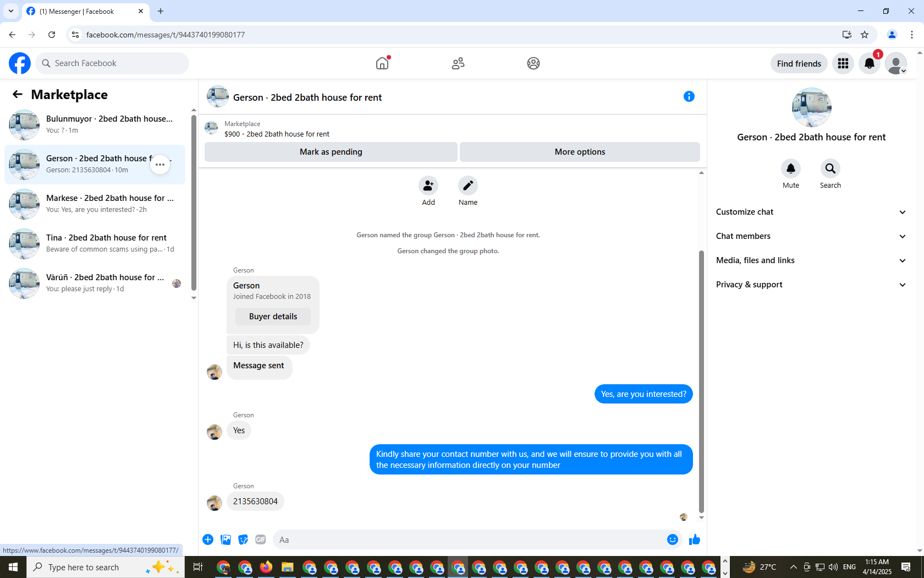The image size is (924, 578).
Task: Click the conversation header listing thumbnail
Action: point(218,96)
